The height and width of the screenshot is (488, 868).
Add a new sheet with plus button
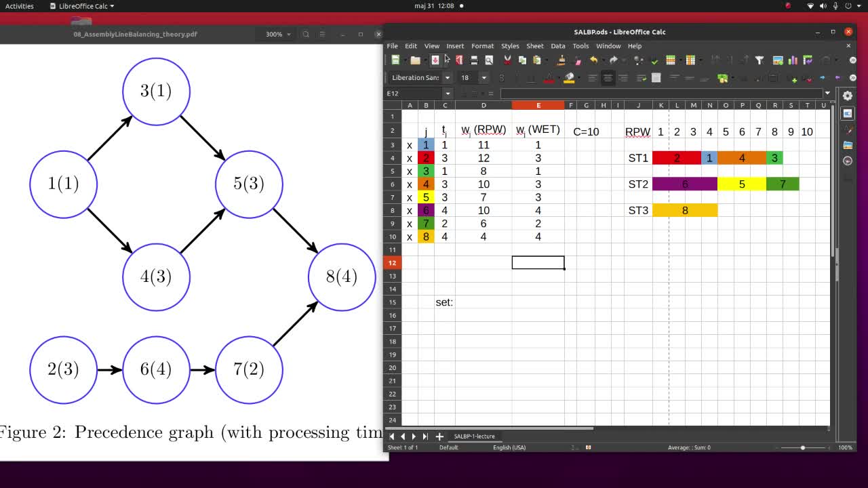point(439,436)
